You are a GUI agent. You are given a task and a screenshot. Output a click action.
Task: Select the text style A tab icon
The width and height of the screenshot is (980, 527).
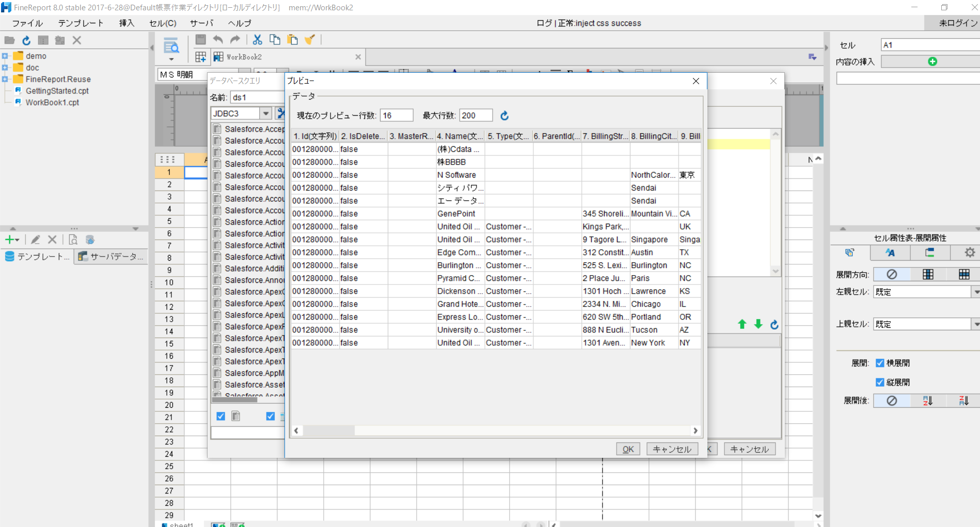coord(890,252)
